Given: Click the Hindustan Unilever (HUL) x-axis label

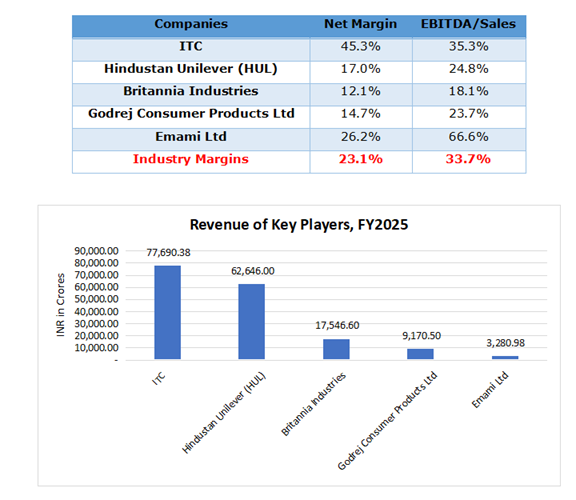Looking at the screenshot, I should tap(224, 413).
